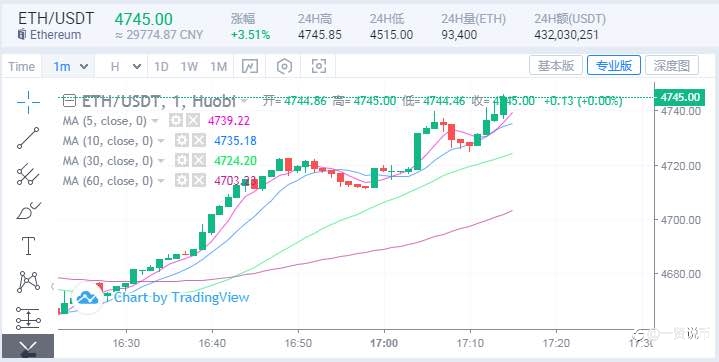Select the 1W interval
Screen dimensions: 719x362
(189, 67)
